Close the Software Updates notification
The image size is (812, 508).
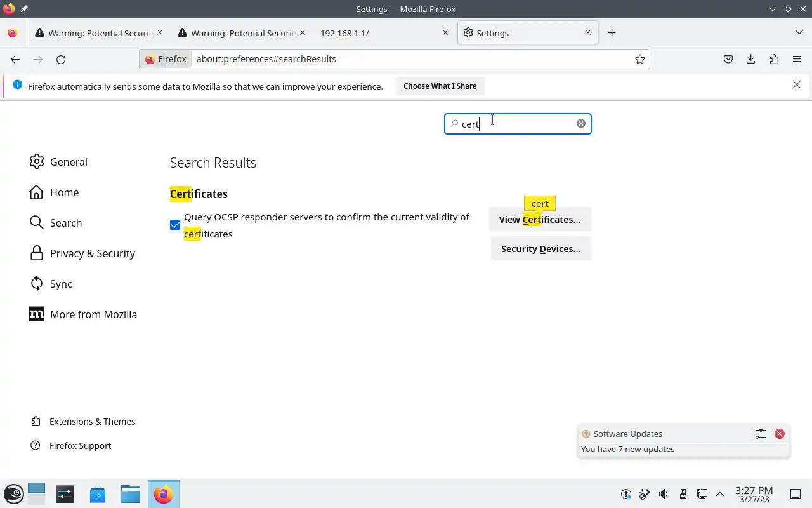780,434
